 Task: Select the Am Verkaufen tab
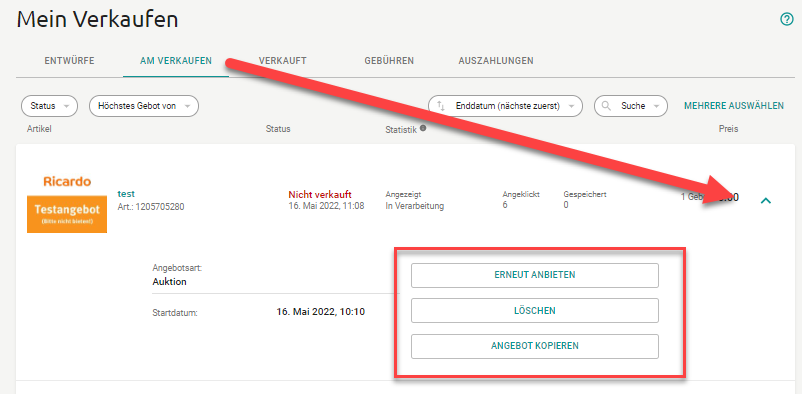pyautogui.click(x=176, y=61)
